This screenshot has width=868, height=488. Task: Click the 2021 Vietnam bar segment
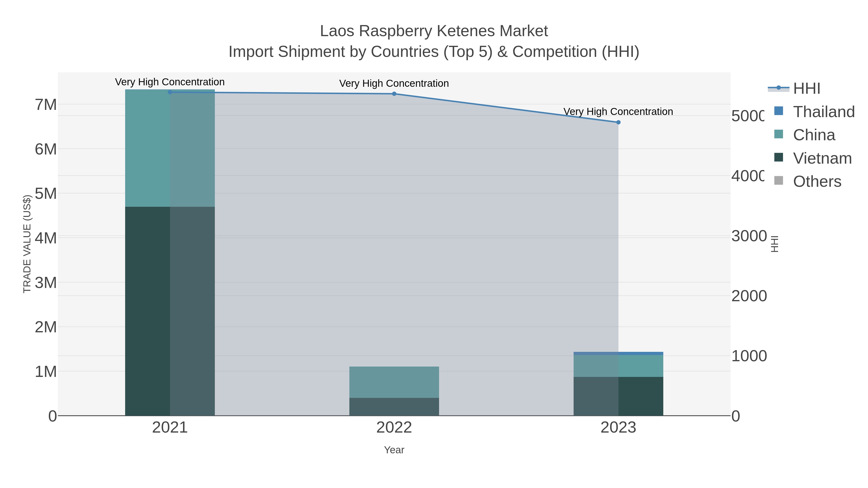(170, 311)
